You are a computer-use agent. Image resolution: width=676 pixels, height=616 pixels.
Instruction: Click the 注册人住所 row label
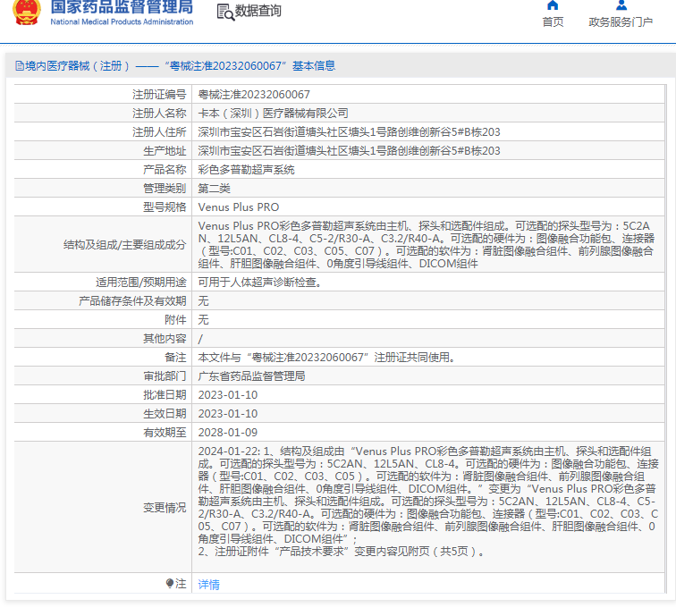pos(159,132)
